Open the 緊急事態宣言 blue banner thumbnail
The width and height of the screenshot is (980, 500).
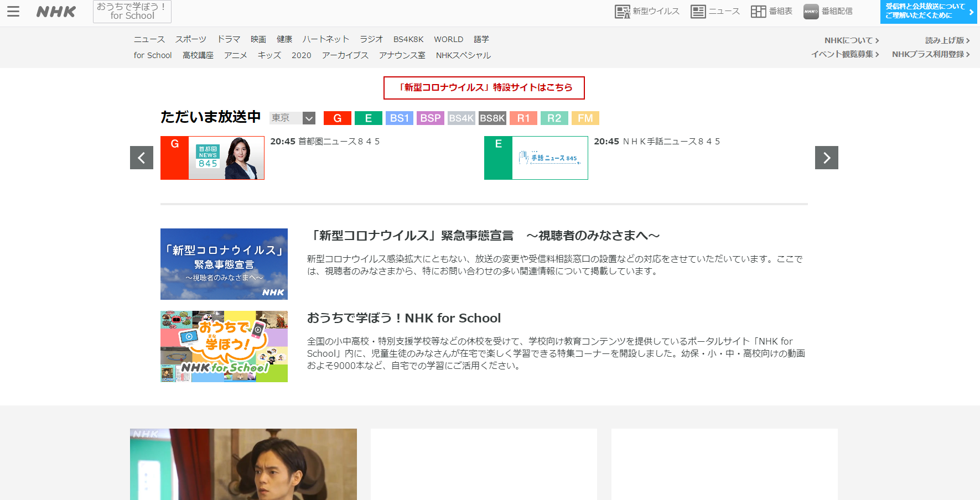[224, 264]
